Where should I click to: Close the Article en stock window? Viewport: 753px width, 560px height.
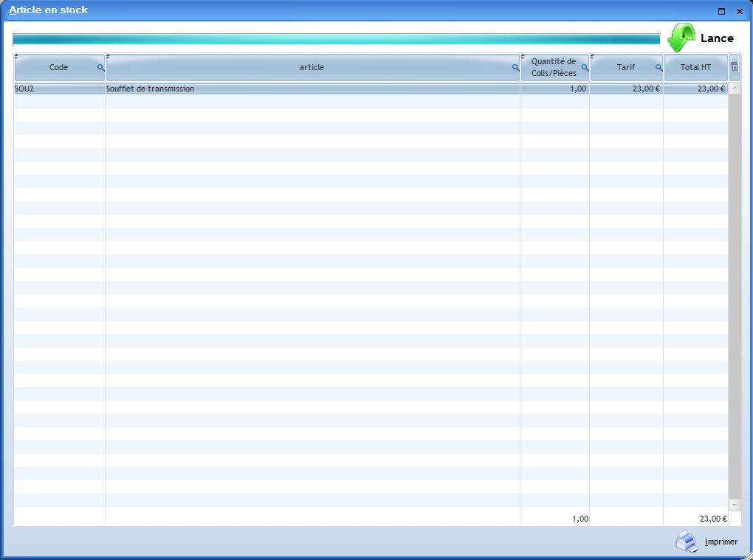[x=740, y=11]
